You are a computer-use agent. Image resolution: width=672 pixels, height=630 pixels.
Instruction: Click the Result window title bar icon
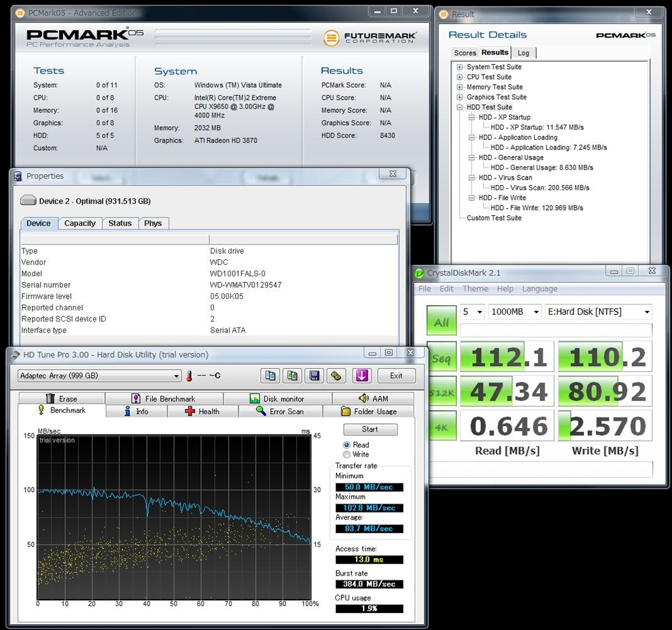pyautogui.click(x=444, y=14)
